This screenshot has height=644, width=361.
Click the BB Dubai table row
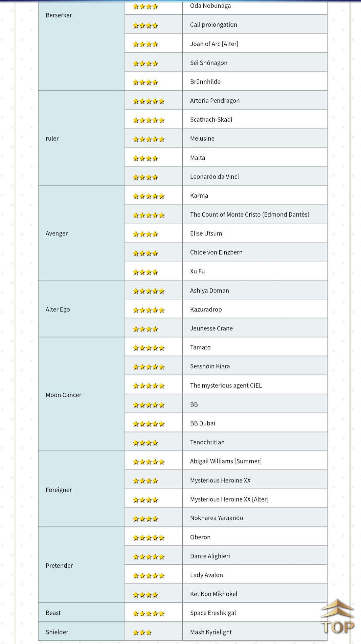[x=226, y=423]
